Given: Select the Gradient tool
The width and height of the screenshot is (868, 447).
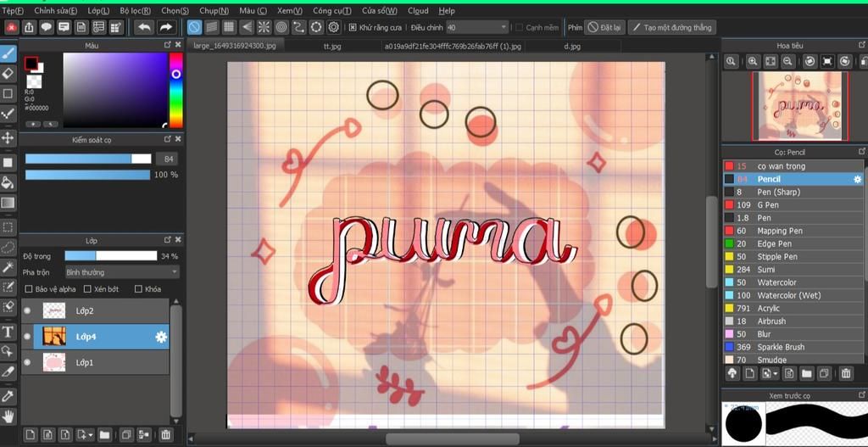Looking at the screenshot, I should [8, 203].
